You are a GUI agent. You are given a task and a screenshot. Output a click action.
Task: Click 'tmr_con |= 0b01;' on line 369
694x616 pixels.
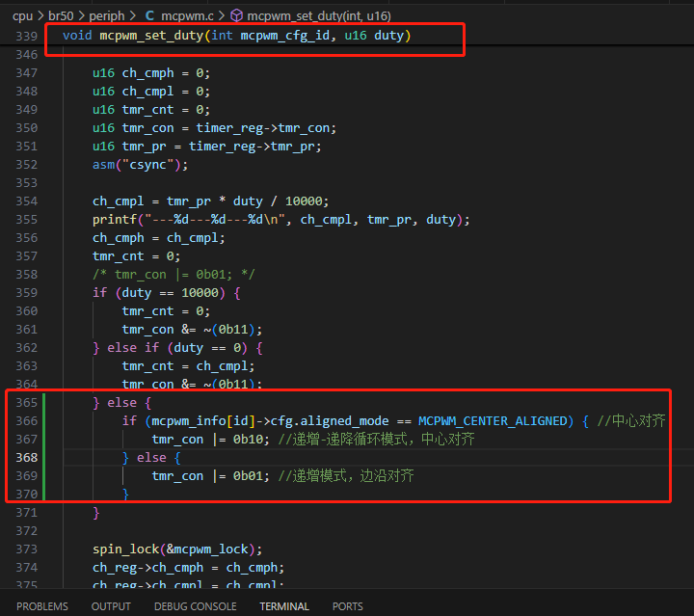coord(210,476)
